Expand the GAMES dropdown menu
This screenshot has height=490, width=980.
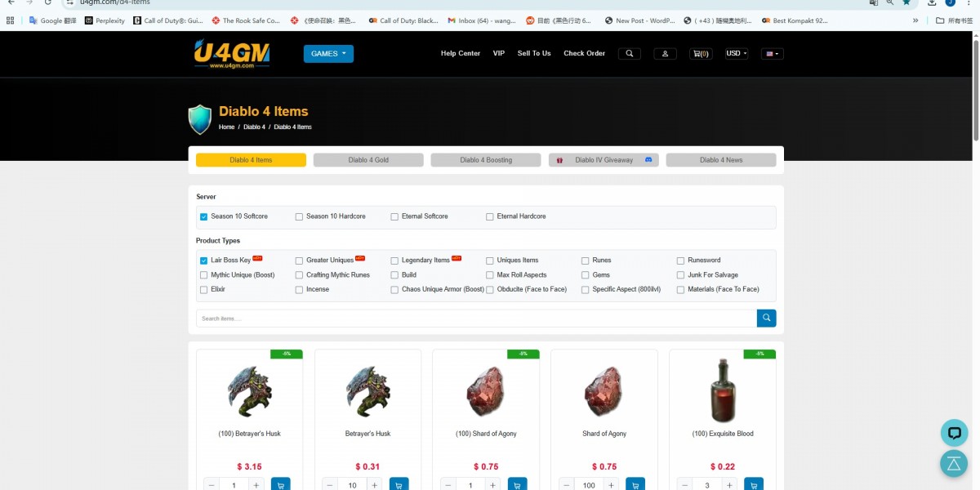(328, 54)
